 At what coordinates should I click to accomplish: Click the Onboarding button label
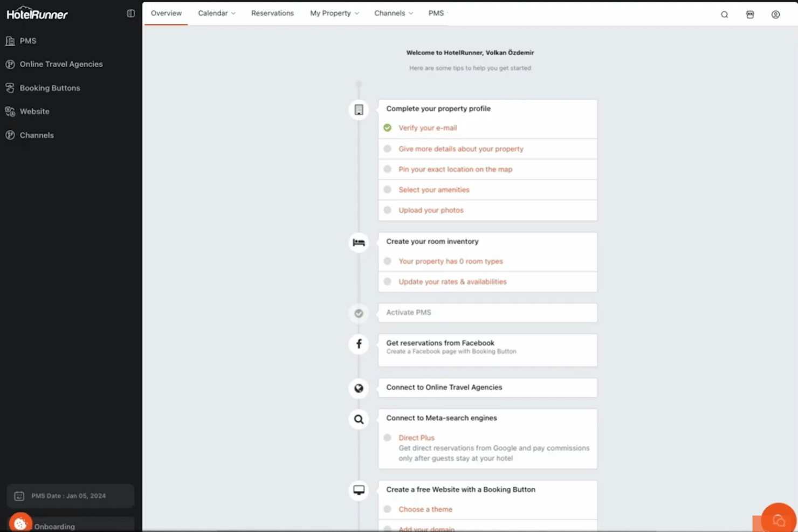click(x=54, y=527)
